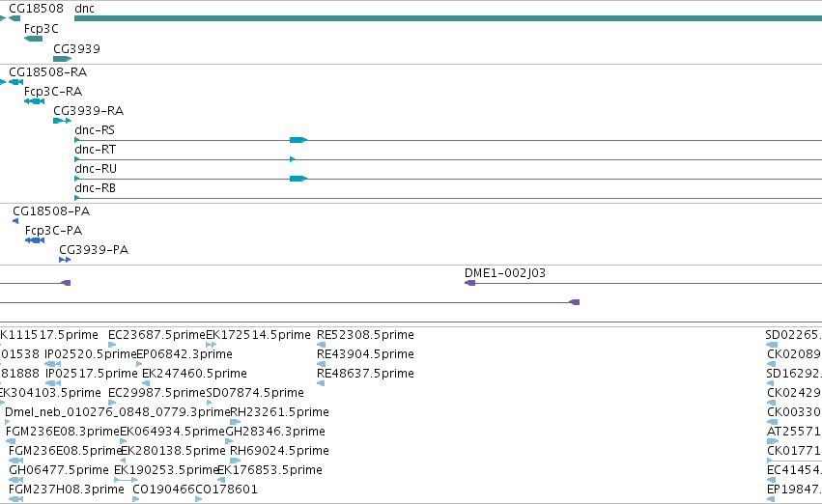Click EST Dmel_neb_010276_0848_0779.3prime

[x=118, y=413]
